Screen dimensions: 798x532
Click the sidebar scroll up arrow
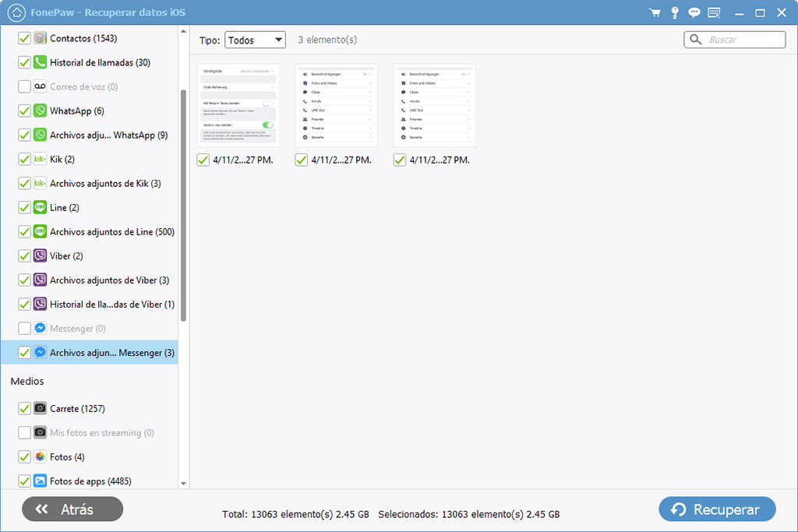[x=183, y=31]
